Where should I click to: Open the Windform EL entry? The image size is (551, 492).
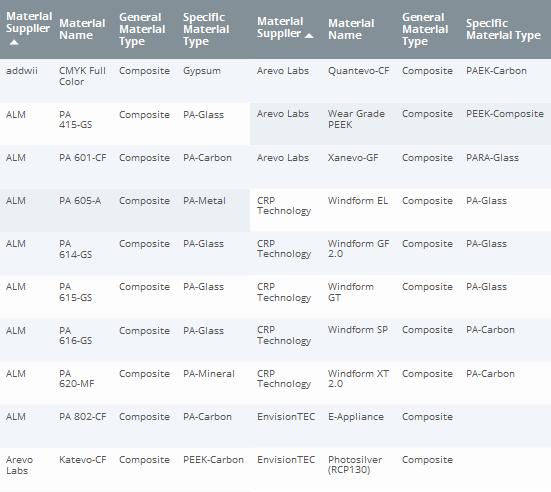pyautogui.click(x=358, y=201)
